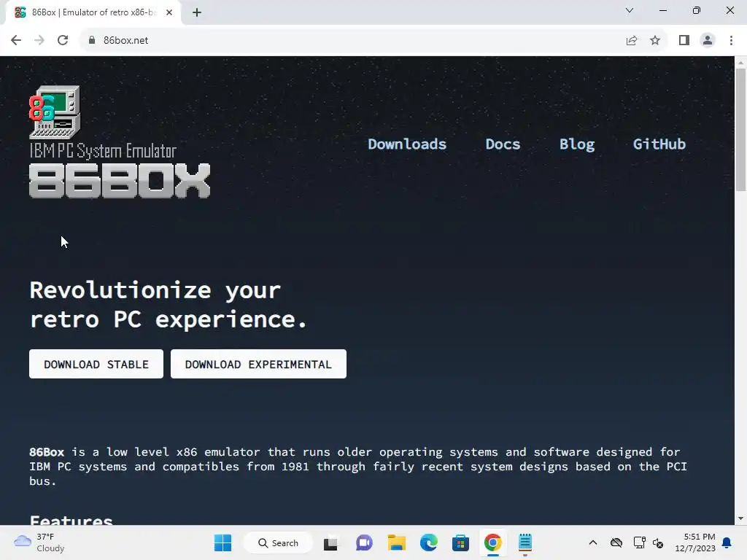
Task: Click the scrollbar down arrow
Action: tap(740, 518)
